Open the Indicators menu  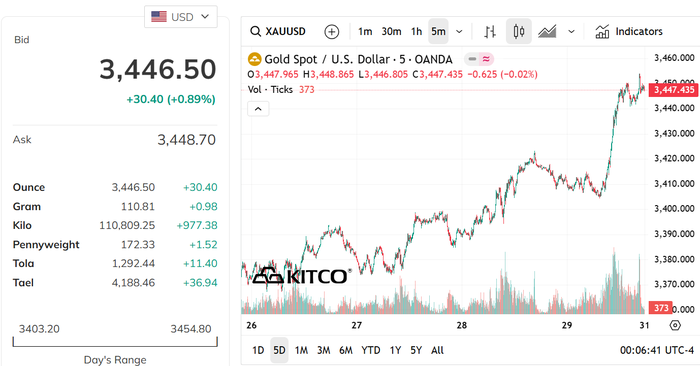629,31
